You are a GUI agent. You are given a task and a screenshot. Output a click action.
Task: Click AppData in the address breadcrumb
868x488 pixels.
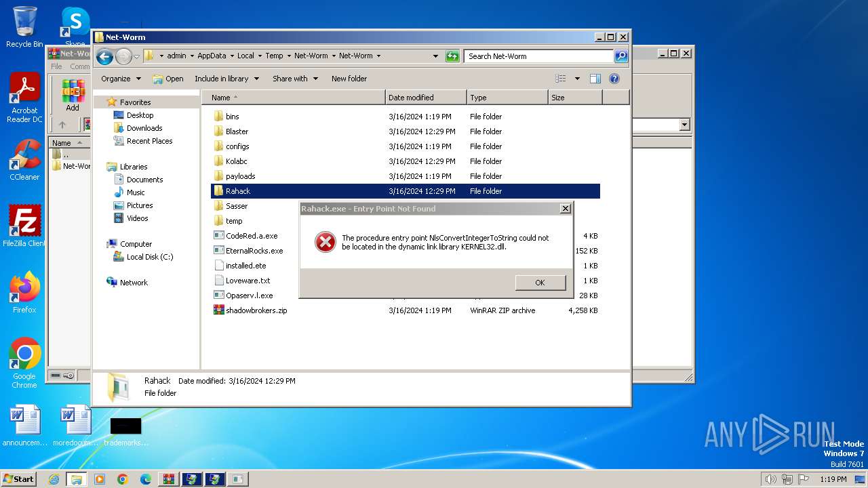[x=212, y=56]
